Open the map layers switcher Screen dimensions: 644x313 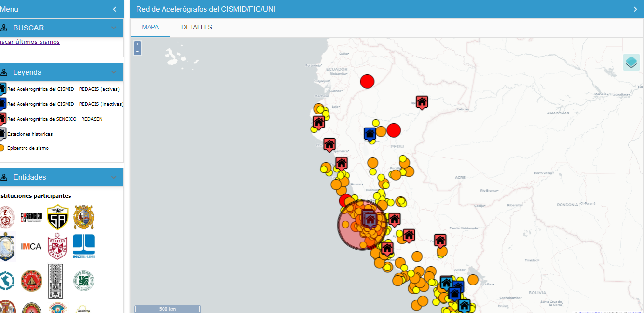[x=631, y=62]
